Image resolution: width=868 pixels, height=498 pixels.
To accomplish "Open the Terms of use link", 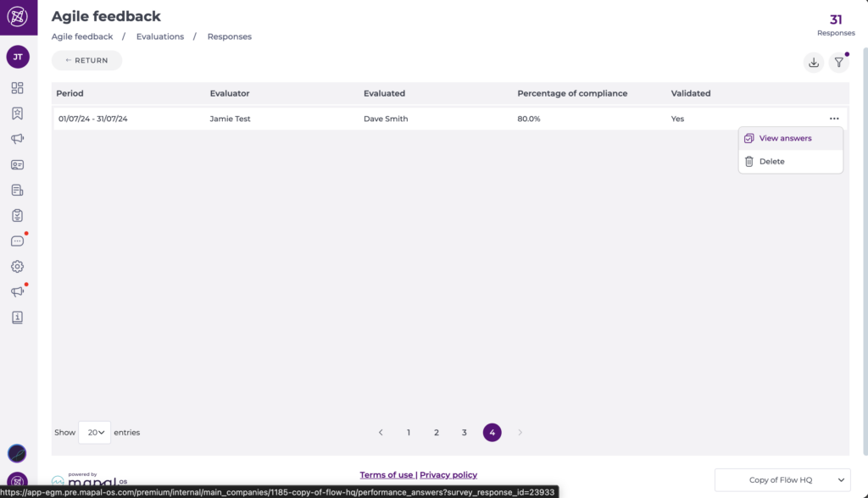I will pyautogui.click(x=386, y=475).
